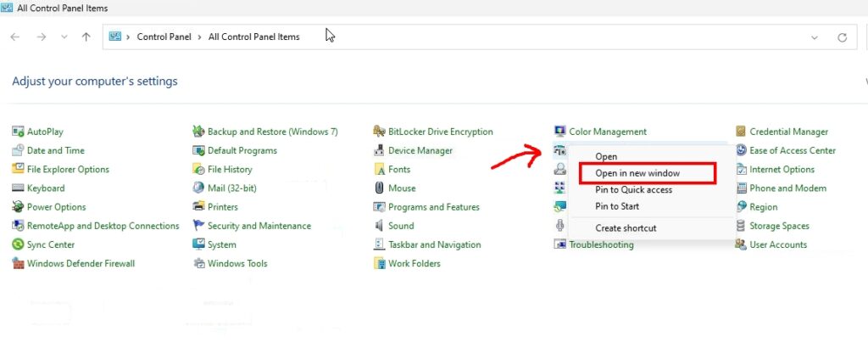Viewport: 868px width, 348px height.
Task: Click the title bar Control Panel icon
Action: click(x=7, y=8)
